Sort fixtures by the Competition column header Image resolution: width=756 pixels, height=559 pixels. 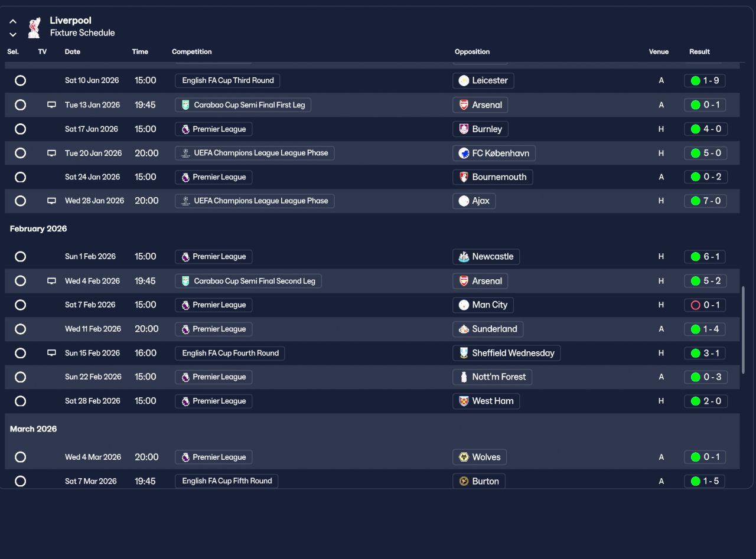point(192,52)
